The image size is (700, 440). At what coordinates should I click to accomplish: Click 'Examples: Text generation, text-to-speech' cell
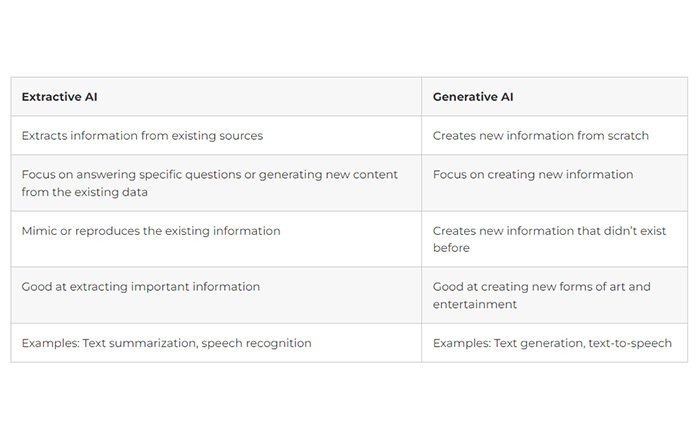pos(552,343)
